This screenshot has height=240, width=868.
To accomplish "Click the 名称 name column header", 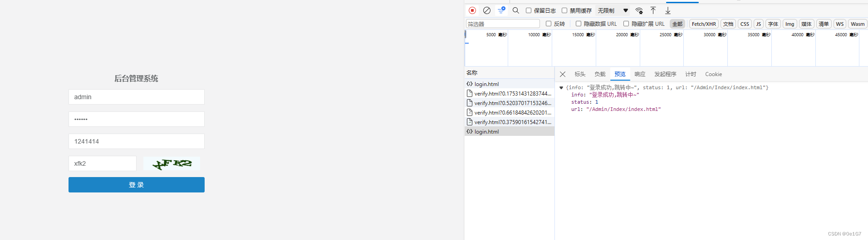I will point(472,72).
